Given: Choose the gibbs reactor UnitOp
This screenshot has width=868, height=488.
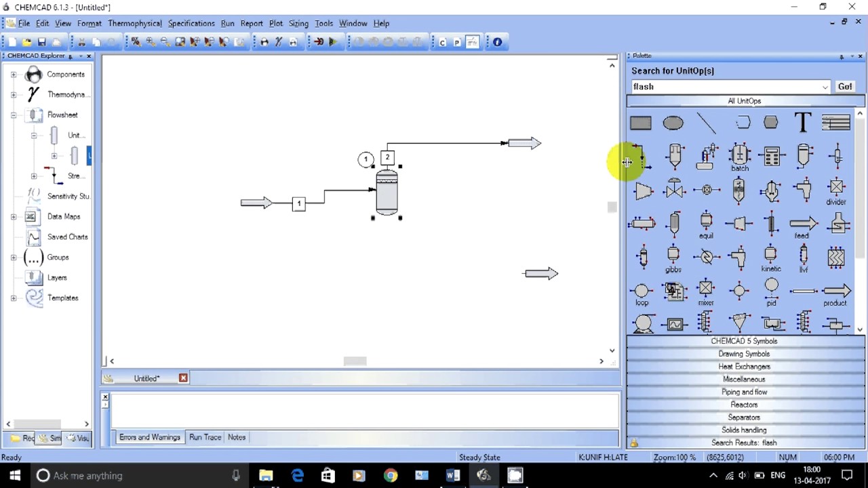Looking at the screenshot, I should (x=673, y=260).
